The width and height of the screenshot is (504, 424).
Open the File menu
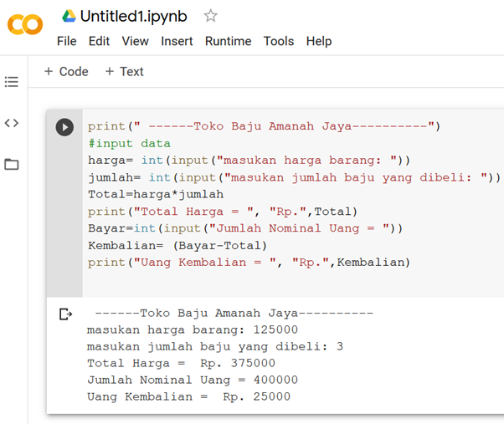click(66, 41)
